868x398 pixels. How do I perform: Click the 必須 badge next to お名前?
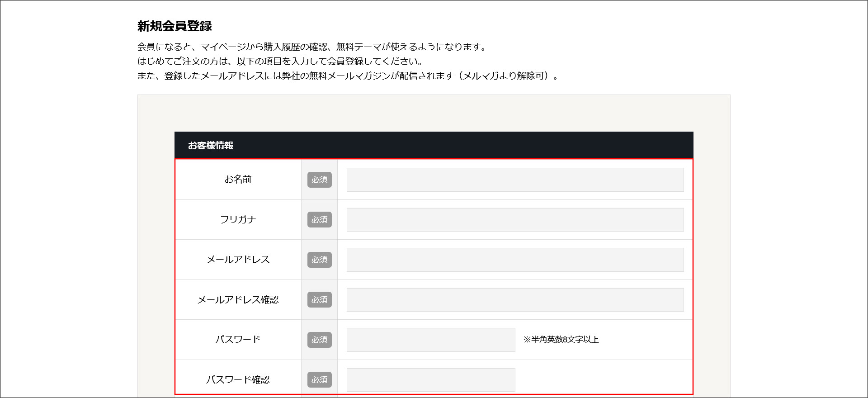pyautogui.click(x=319, y=180)
